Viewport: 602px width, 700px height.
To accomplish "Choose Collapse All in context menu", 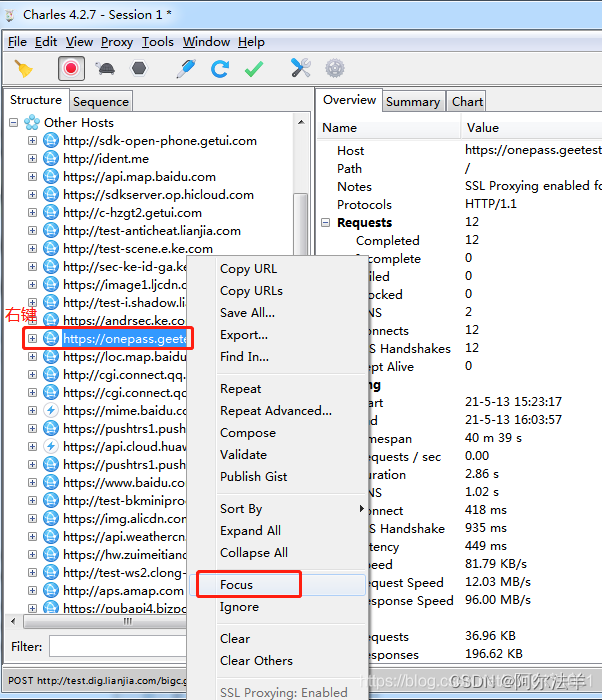I will point(254,553).
